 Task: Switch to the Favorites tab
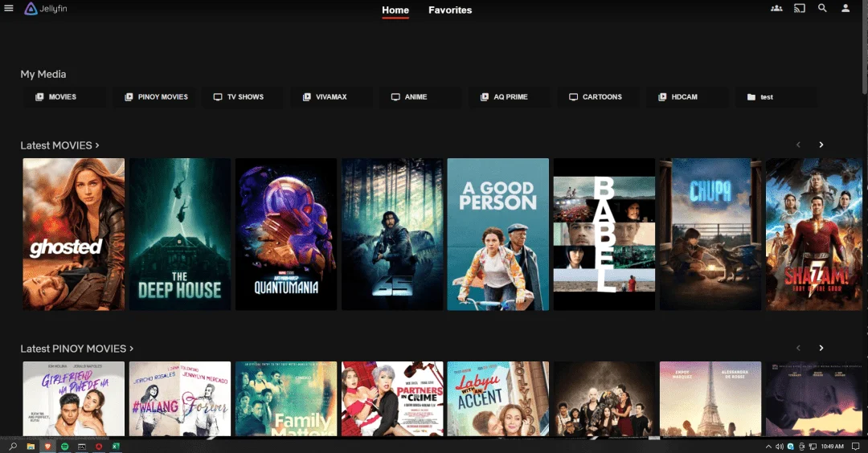pos(450,10)
